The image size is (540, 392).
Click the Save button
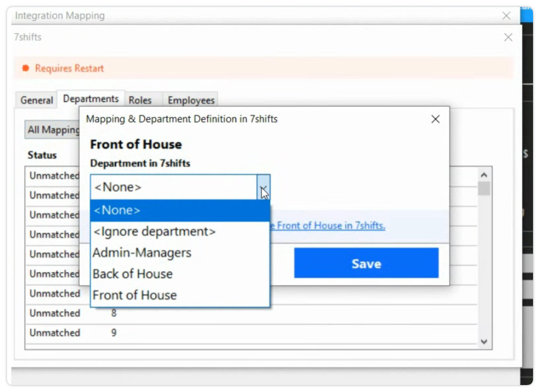pyautogui.click(x=366, y=263)
